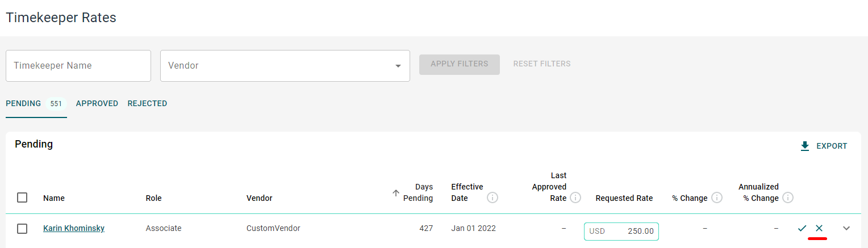Viewport: 868px width, 248px height.
Task: Approve Karin Khominsky's rate with checkmark icon
Action: coord(802,228)
